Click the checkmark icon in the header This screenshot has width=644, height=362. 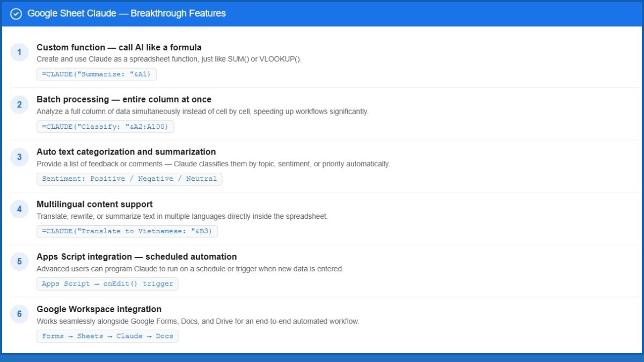[16, 13]
